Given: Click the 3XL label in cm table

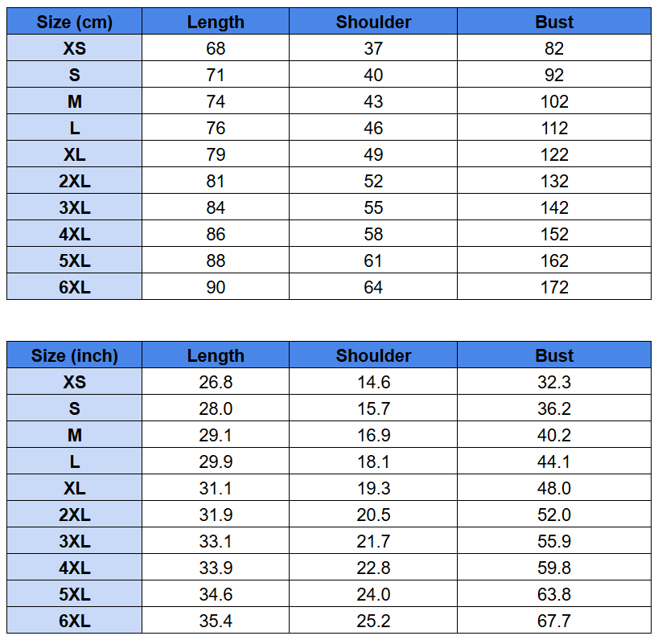Looking at the screenshot, I should (74, 207).
